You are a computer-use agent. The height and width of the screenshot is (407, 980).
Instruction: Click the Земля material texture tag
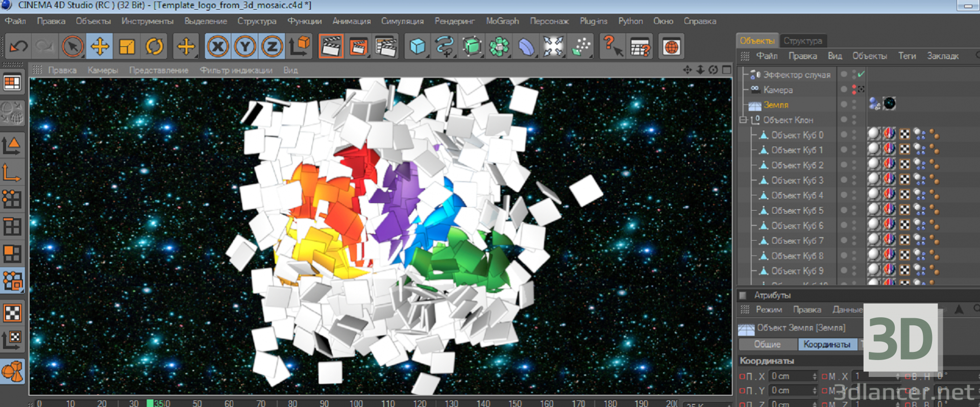tap(890, 104)
